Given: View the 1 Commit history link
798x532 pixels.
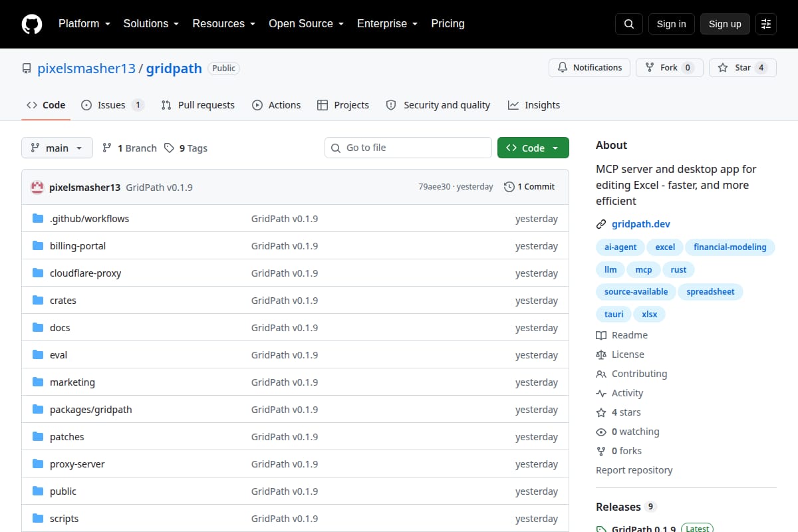Looking at the screenshot, I should pyautogui.click(x=529, y=187).
